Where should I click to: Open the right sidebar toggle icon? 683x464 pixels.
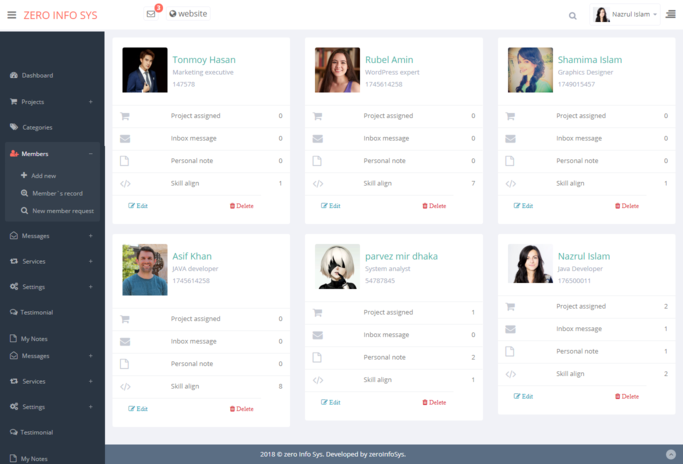click(671, 15)
